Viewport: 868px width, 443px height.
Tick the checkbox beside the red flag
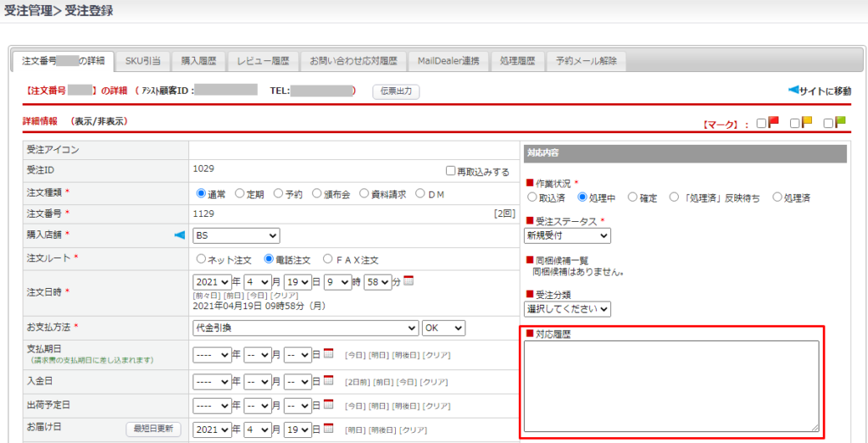pyautogui.click(x=761, y=123)
